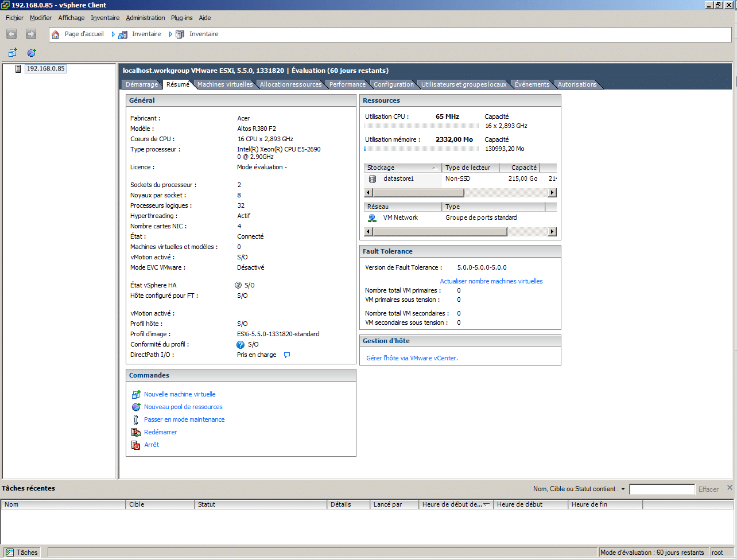
Task: Click Passer en mode maintenance link
Action: coord(184,420)
